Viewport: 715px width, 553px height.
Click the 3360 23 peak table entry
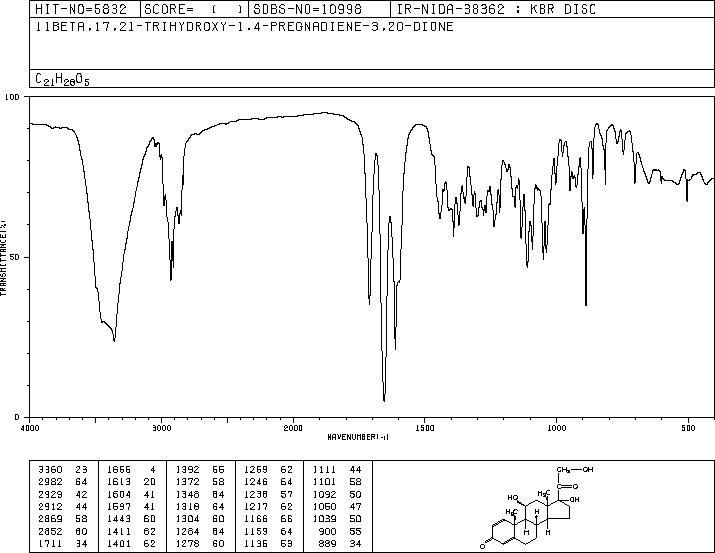[x=63, y=470]
